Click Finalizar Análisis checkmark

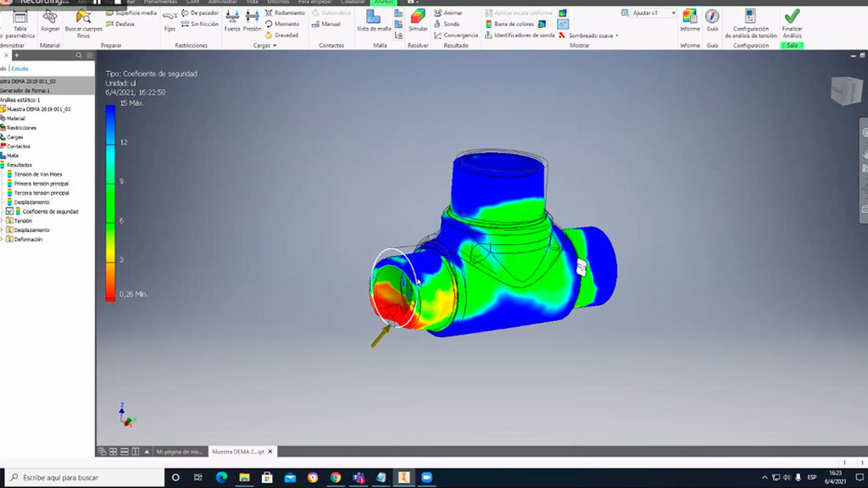coord(793,19)
